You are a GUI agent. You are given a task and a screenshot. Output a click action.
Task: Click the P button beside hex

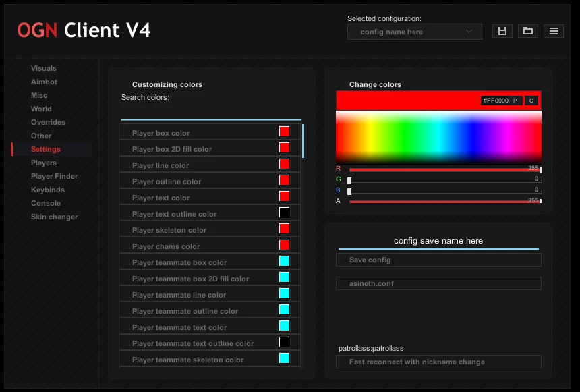pyautogui.click(x=515, y=101)
